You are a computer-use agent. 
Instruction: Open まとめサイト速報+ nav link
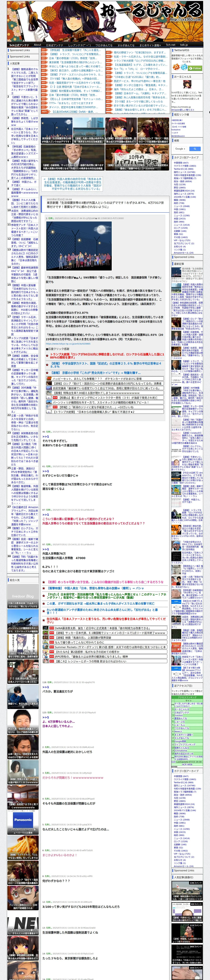coord(150,45)
